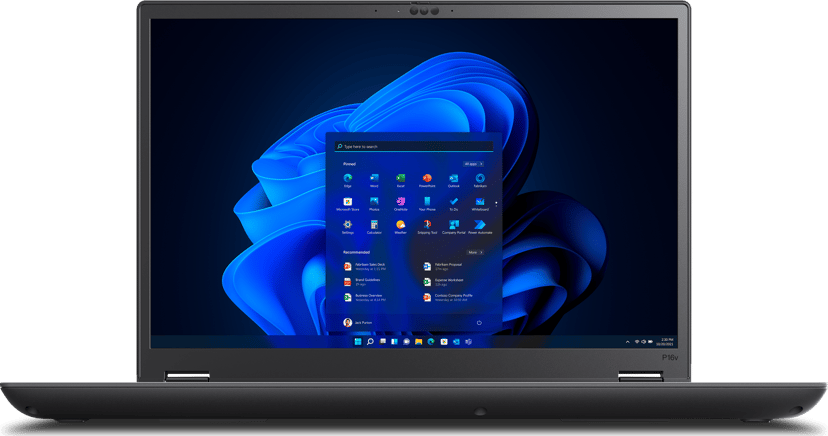The image size is (828, 436).
Task: Click the Wi-Fi icon in system tray
Action: 637,342
